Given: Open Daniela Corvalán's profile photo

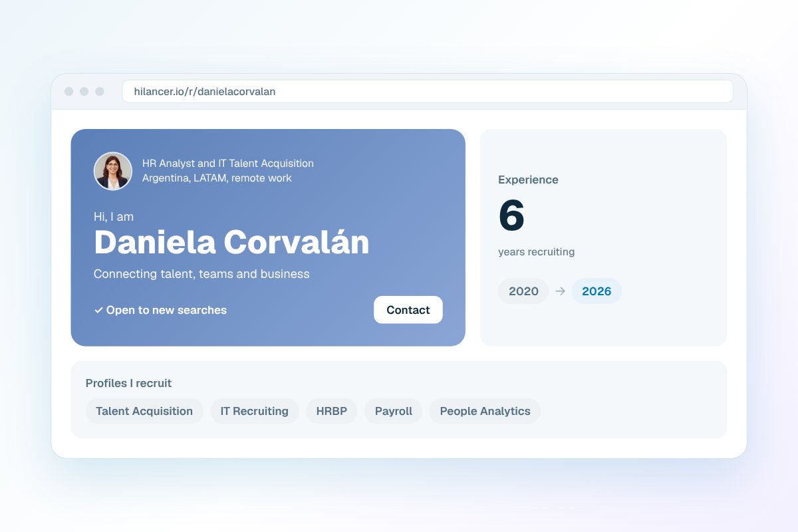Looking at the screenshot, I should [x=113, y=171].
